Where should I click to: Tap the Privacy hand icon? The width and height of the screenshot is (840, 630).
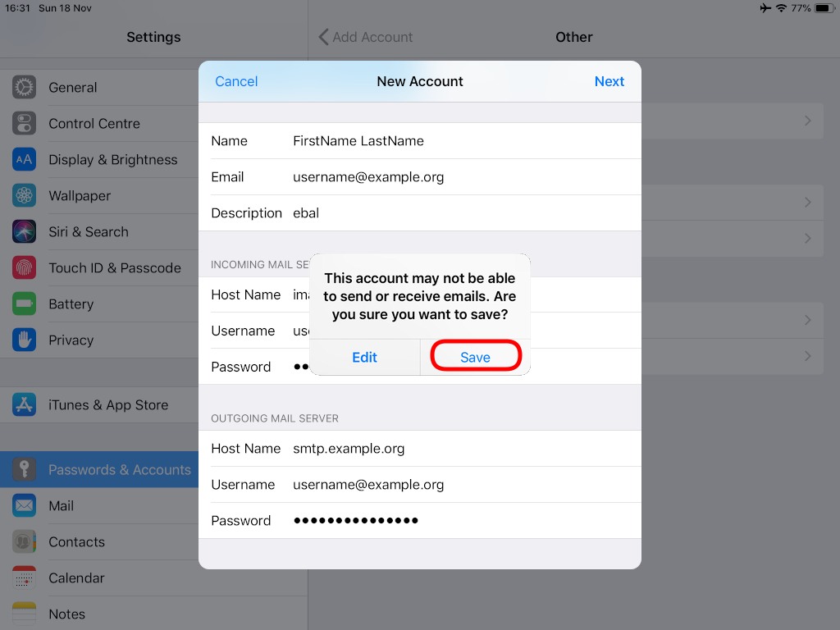tap(24, 340)
